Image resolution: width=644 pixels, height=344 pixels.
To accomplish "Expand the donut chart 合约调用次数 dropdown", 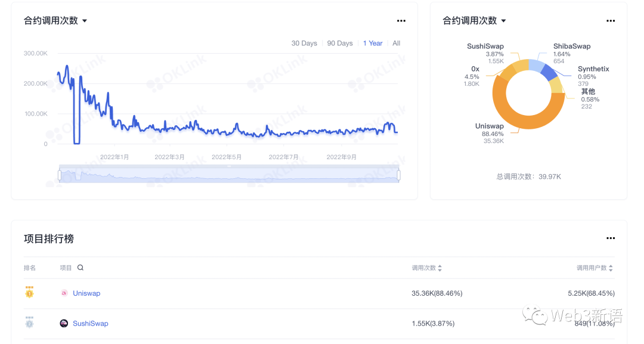I will click(503, 21).
